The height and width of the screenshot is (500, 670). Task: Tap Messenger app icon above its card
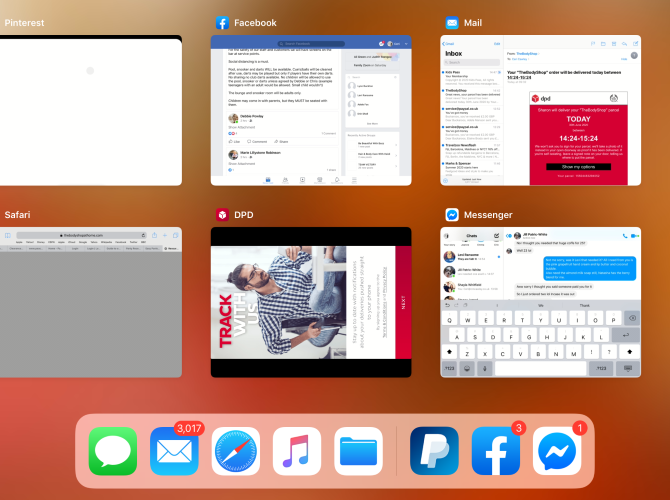(452, 215)
